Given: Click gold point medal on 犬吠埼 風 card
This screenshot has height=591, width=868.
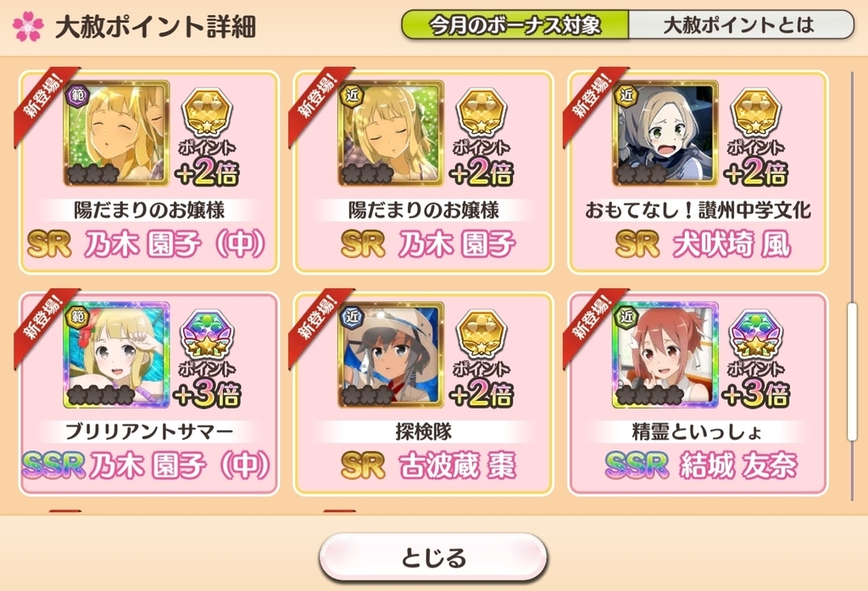Looking at the screenshot, I should pos(756,114).
